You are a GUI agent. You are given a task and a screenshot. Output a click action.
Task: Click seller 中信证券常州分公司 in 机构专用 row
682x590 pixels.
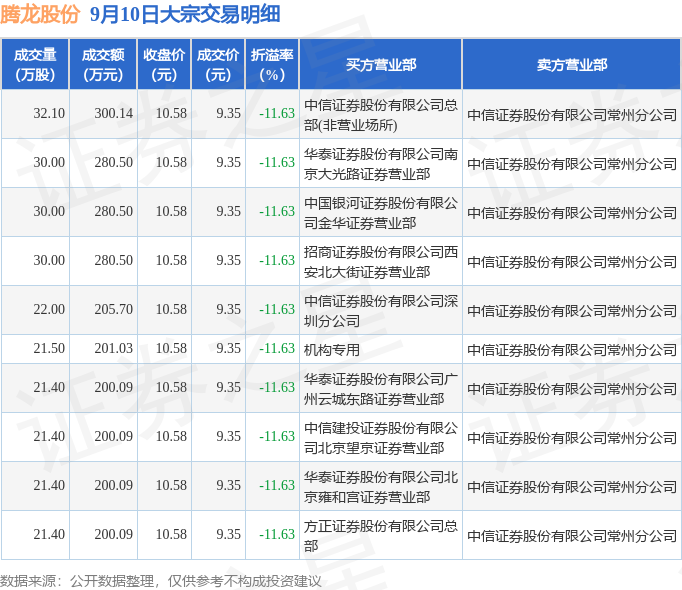572,350
